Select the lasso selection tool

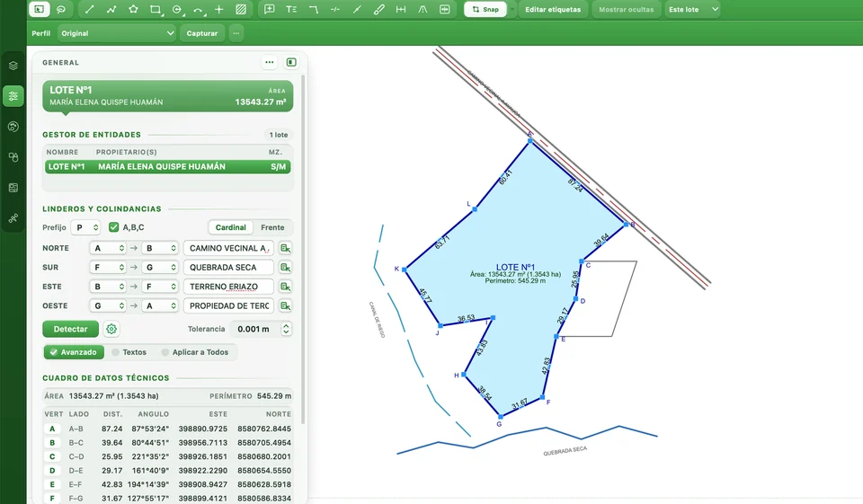pyautogui.click(x=61, y=9)
